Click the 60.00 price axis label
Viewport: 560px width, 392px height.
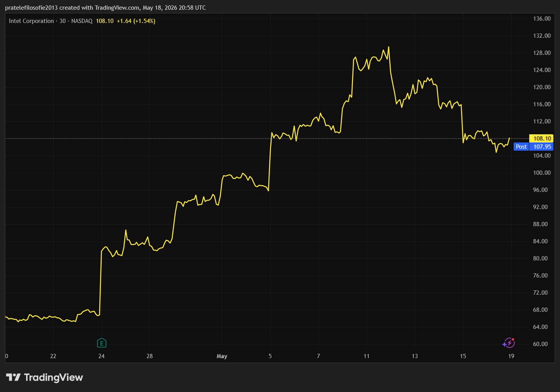540,344
